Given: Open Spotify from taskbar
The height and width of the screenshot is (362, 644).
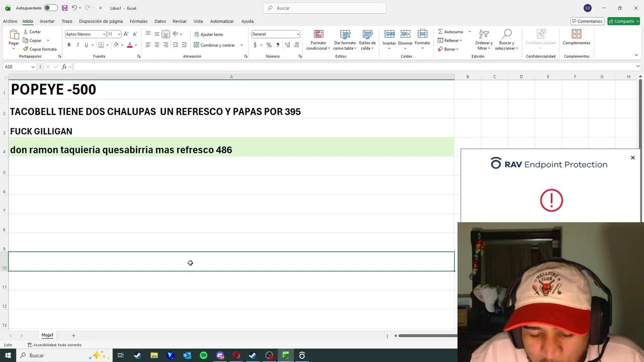Looking at the screenshot, I should tap(203, 355).
